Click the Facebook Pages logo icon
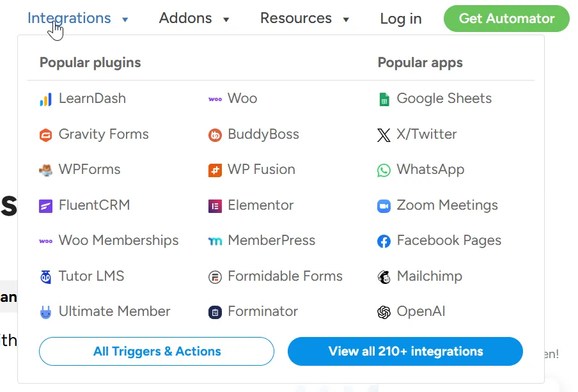 pos(384,241)
